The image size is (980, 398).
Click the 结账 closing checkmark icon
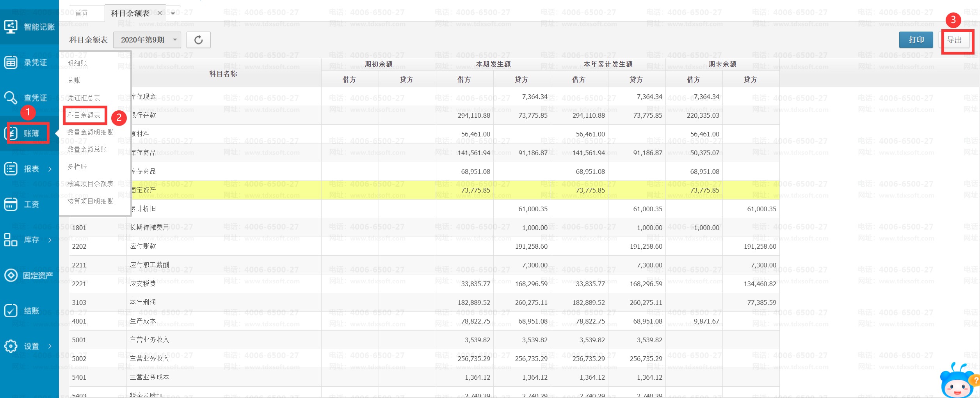point(11,311)
